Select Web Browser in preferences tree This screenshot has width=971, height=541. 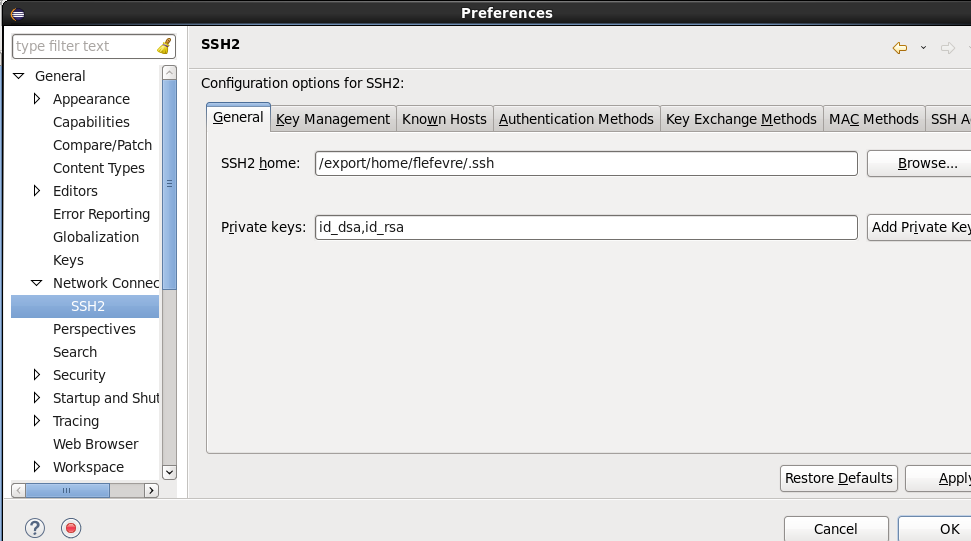[95, 444]
